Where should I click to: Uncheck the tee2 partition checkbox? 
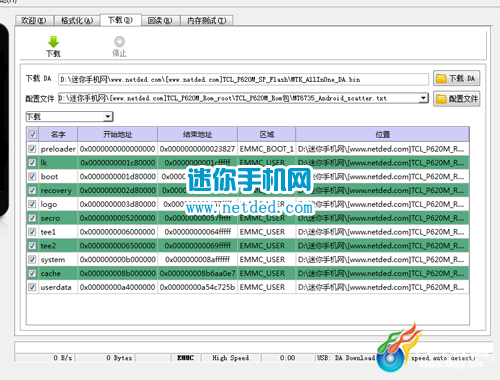32,246
